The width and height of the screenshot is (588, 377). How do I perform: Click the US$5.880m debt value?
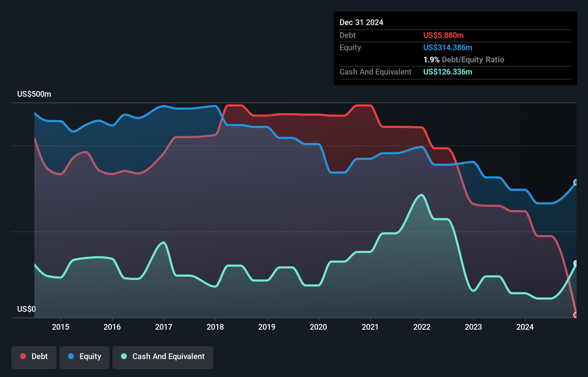pyautogui.click(x=443, y=35)
